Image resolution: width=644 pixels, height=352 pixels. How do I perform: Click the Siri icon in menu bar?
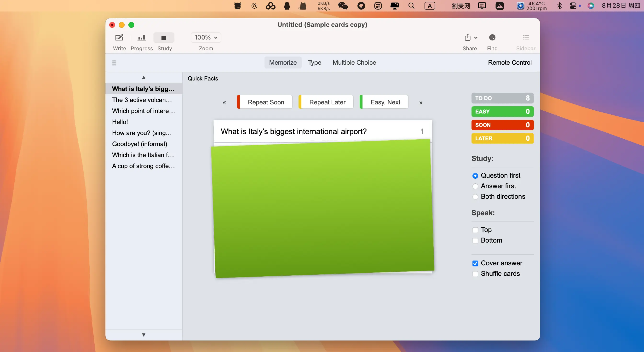(591, 6)
